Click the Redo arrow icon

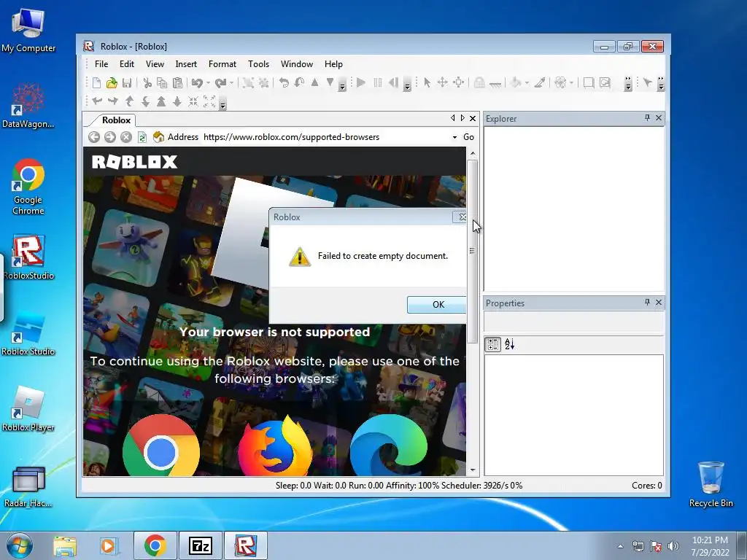pos(220,83)
